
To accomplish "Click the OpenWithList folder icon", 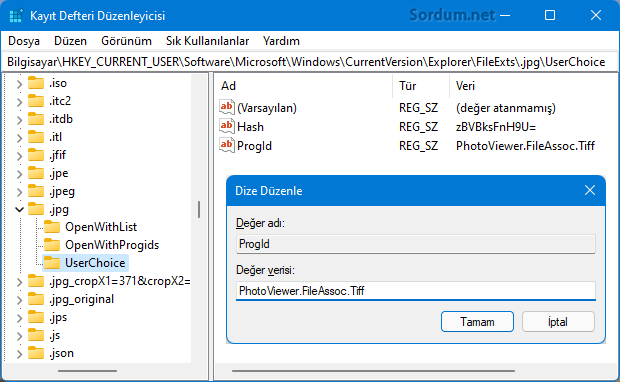I will click(x=52, y=227).
